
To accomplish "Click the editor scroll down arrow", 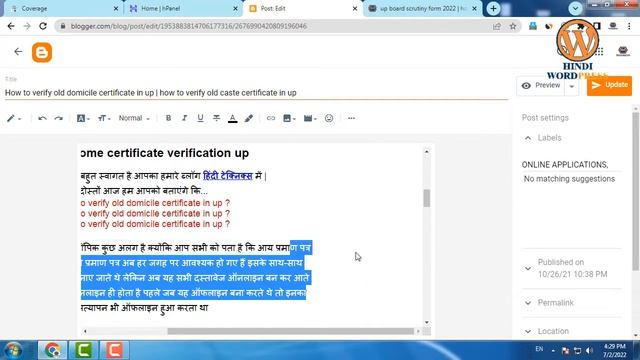I will (x=427, y=322).
